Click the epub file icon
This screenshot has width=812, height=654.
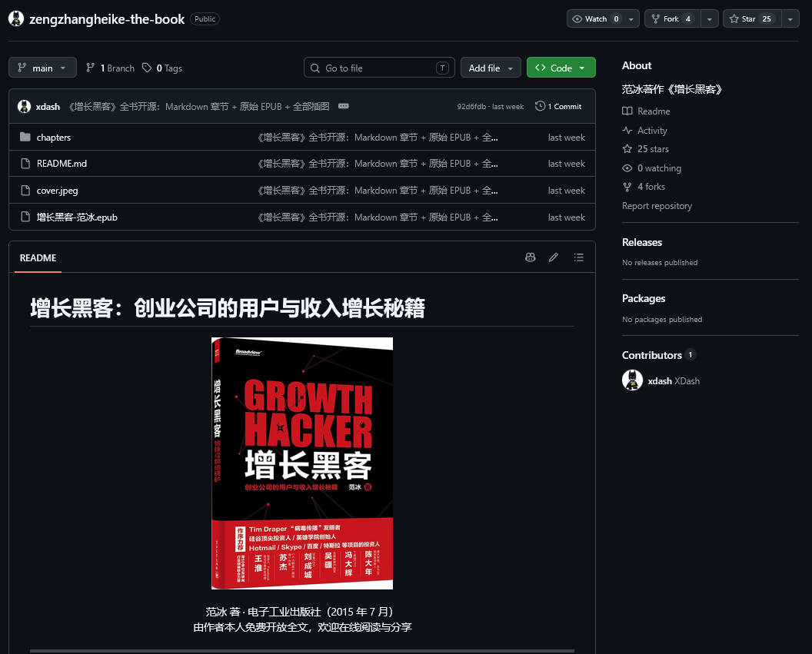pos(25,217)
